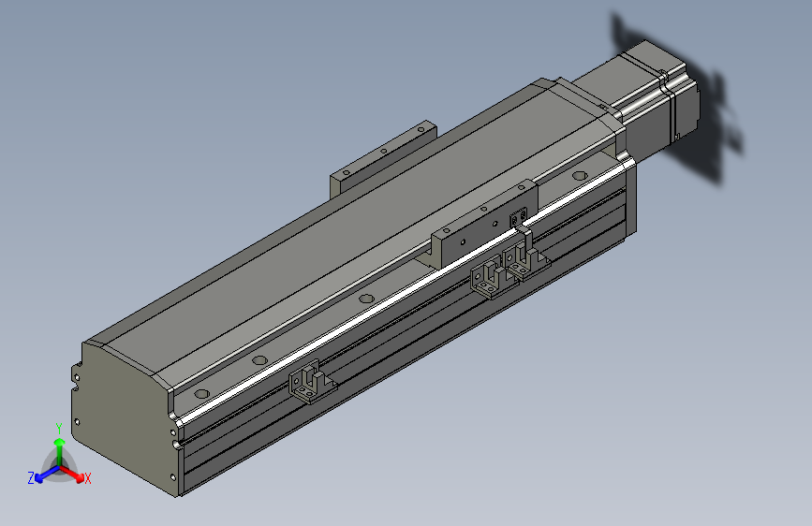Screen dimensions: 812x526
Task: Select the mounting hole nearest the front end plate
Action: [201, 394]
